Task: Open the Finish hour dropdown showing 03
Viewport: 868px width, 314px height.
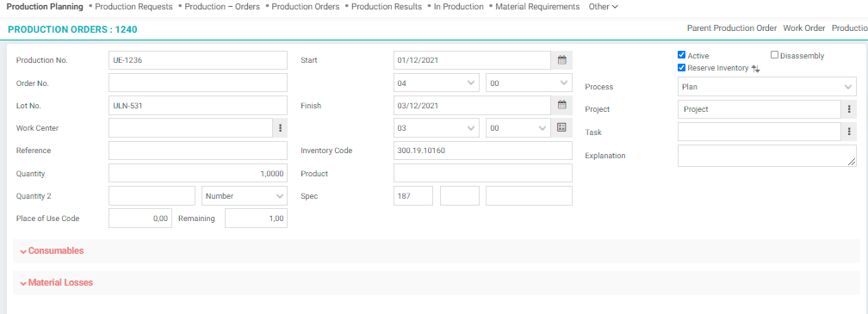Action: coord(437,127)
